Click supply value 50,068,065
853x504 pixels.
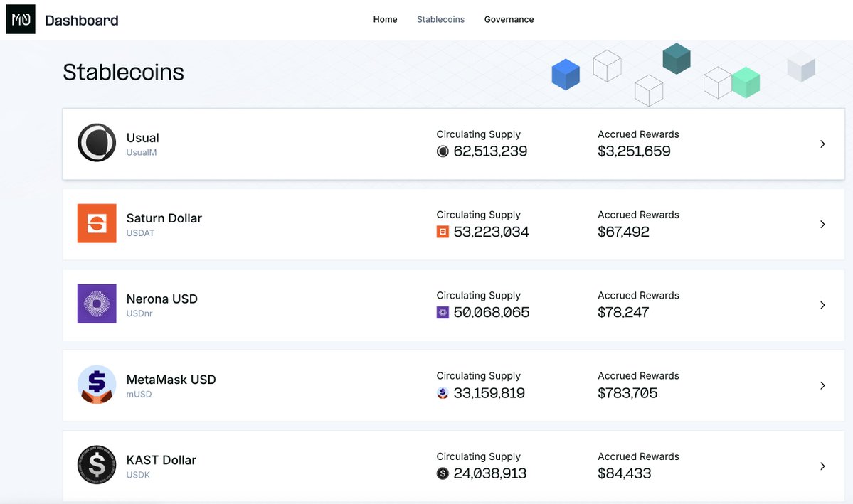tap(491, 312)
